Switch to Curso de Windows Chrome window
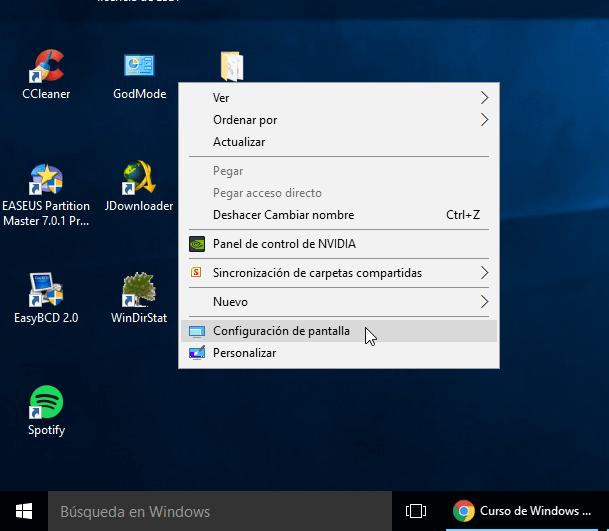609x531 pixels. click(522, 511)
